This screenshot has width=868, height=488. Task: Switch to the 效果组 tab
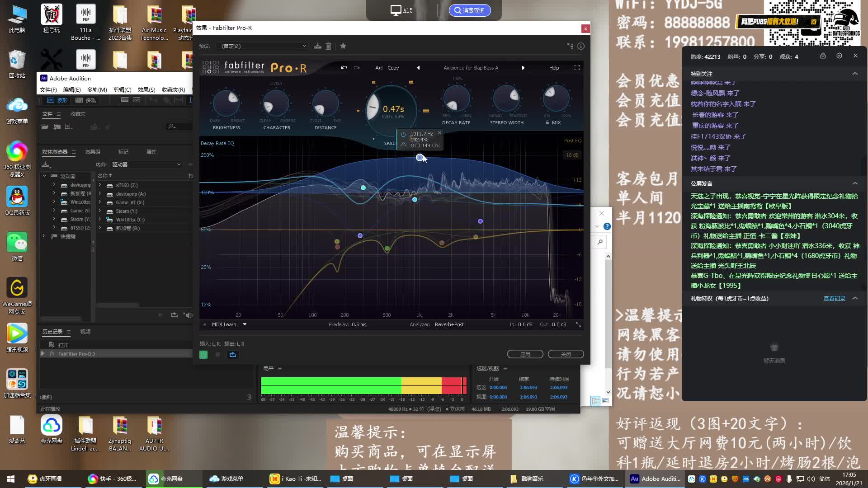(93, 152)
